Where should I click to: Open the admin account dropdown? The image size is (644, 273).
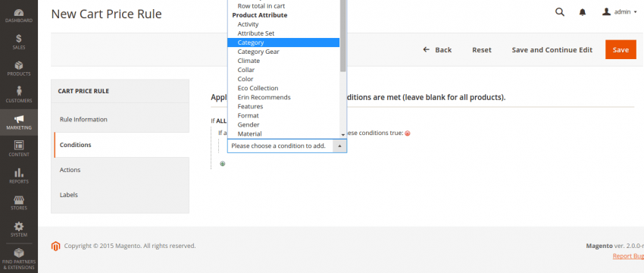click(x=619, y=12)
